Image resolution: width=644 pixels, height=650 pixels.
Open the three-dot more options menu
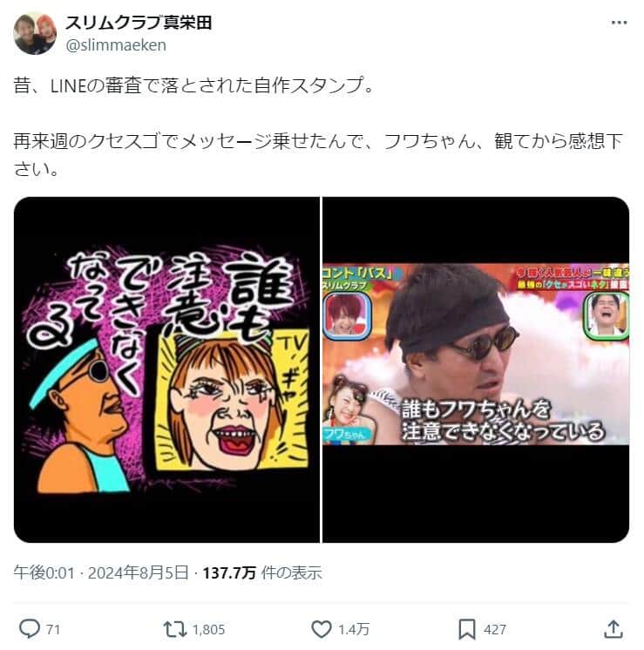[619, 23]
